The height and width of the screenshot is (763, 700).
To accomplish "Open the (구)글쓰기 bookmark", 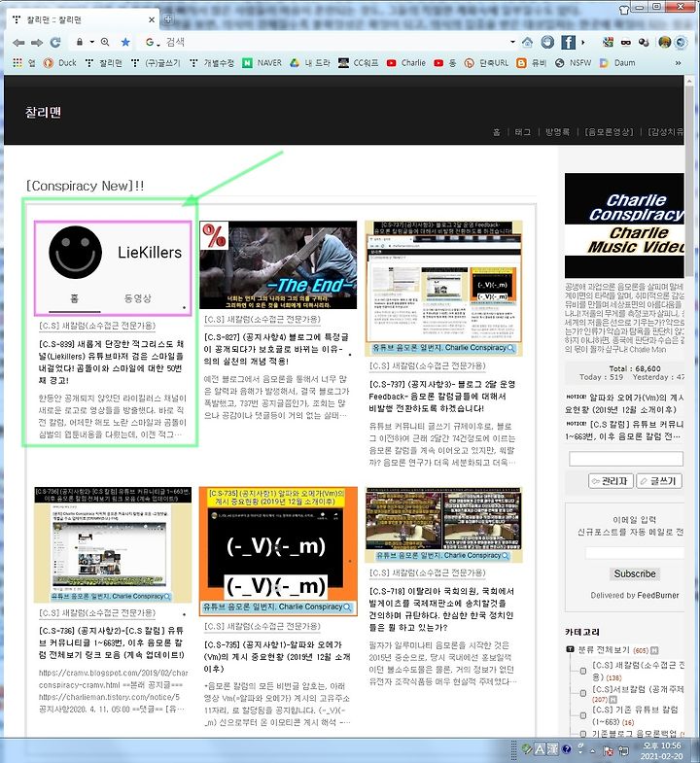I will 156,63.
